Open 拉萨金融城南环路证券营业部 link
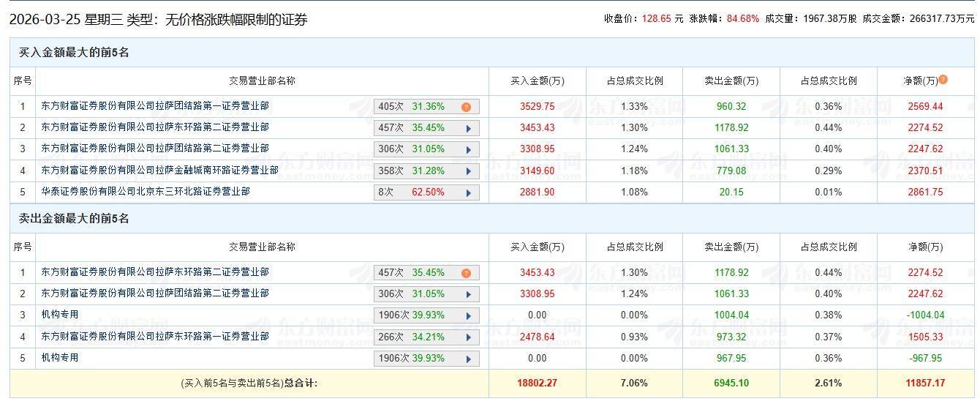 [x=159, y=171]
